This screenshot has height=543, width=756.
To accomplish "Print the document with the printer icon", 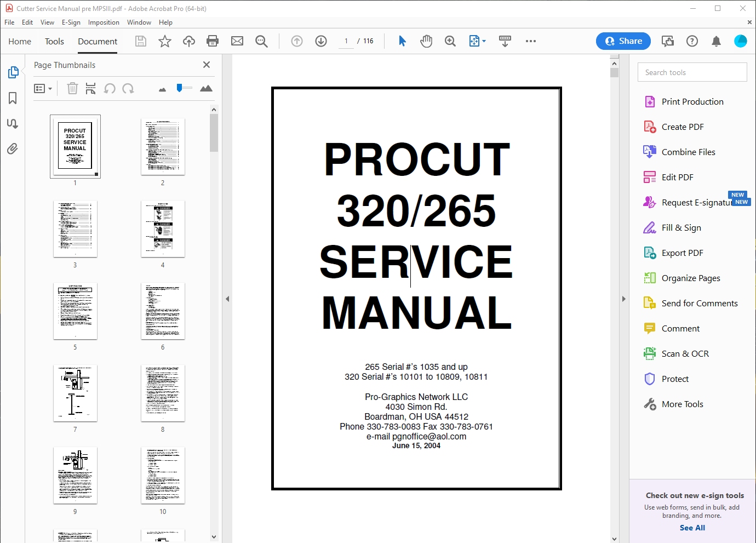I will click(213, 41).
